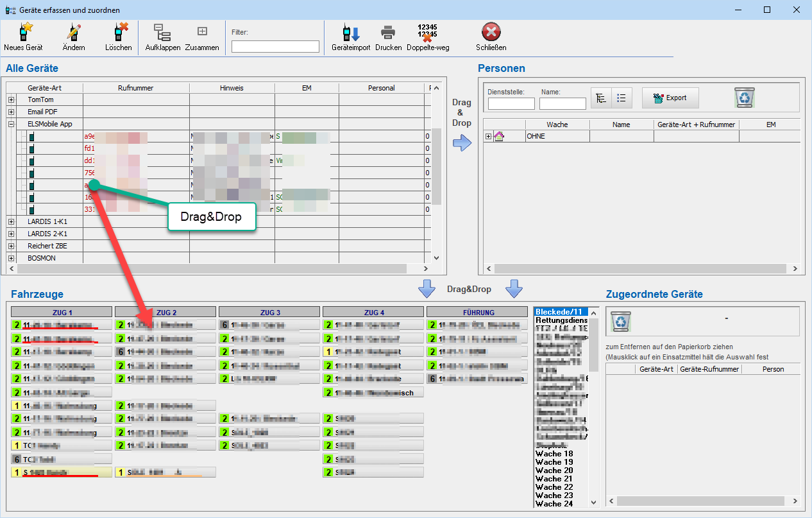This screenshot has height=518, width=812.
Task: Click the Geräte-Rufnummer column header
Action: point(709,369)
